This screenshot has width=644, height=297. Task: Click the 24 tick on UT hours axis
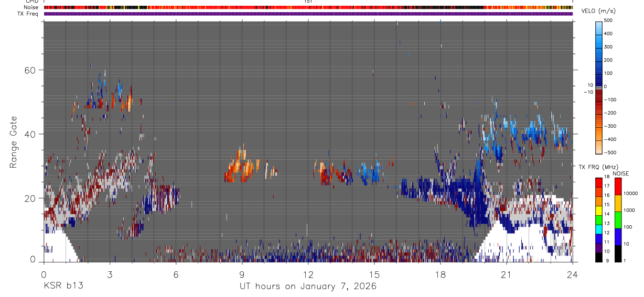click(x=572, y=274)
